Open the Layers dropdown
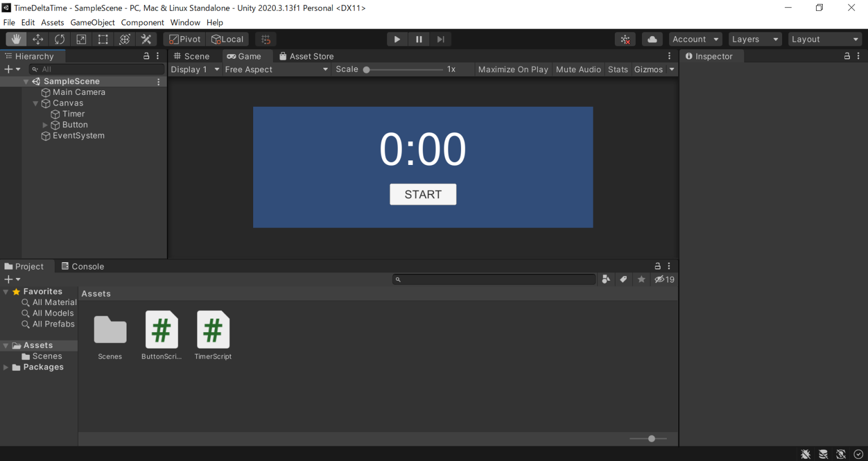 coord(754,39)
